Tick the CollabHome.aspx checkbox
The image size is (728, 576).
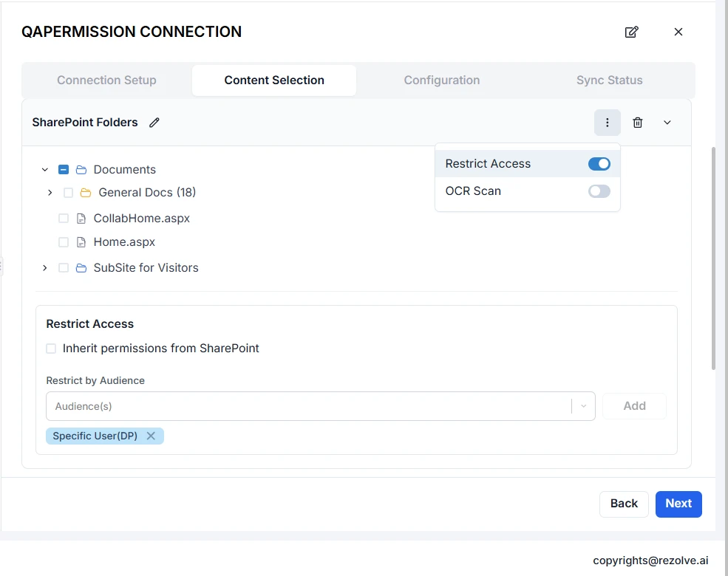pyautogui.click(x=64, y=219)
